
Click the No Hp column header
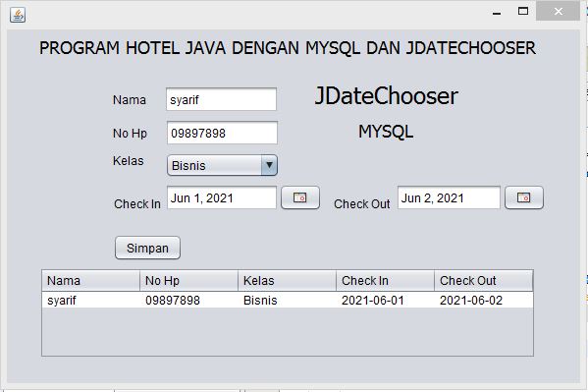pyautogui.click(x=189, y=280)
